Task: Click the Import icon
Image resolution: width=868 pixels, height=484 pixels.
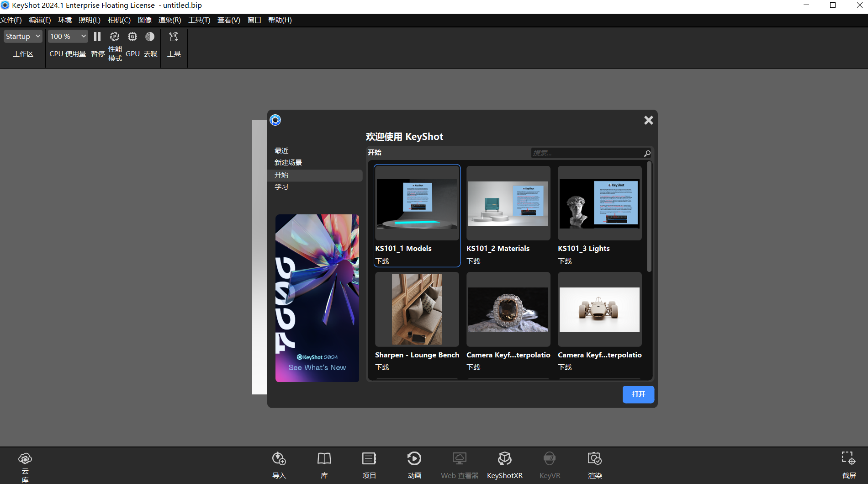Action: coord(279,458)
